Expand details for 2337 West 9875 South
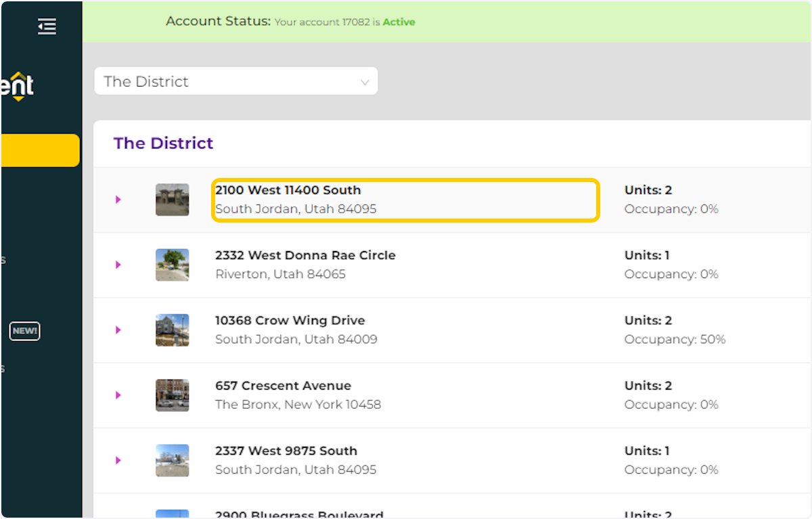Image resolution: width=812 pixels, height=519 pixels. point(118,460)
